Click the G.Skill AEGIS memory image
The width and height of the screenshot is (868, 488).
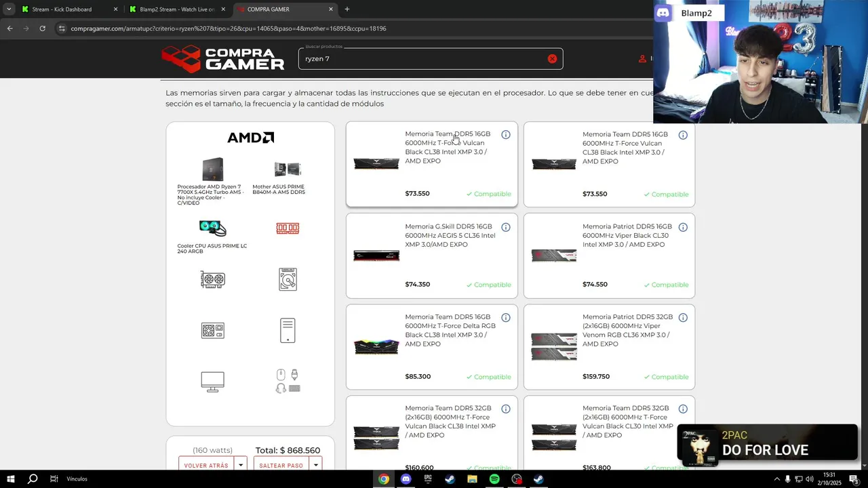click(x=376, y=256)
